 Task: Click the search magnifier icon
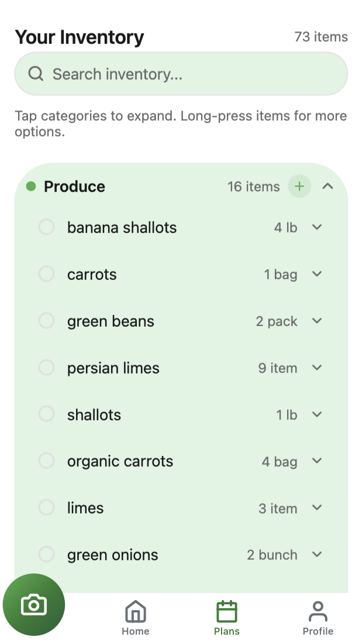pos(36,74)
